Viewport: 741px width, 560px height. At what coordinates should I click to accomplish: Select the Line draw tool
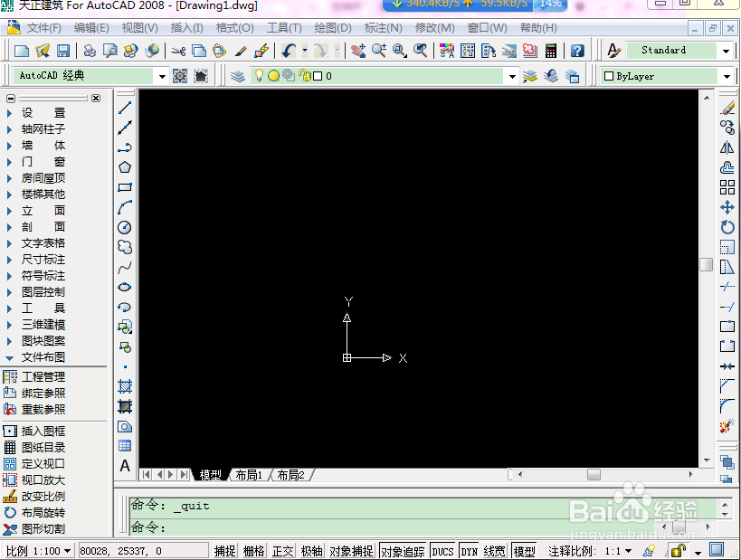point(125,108)
